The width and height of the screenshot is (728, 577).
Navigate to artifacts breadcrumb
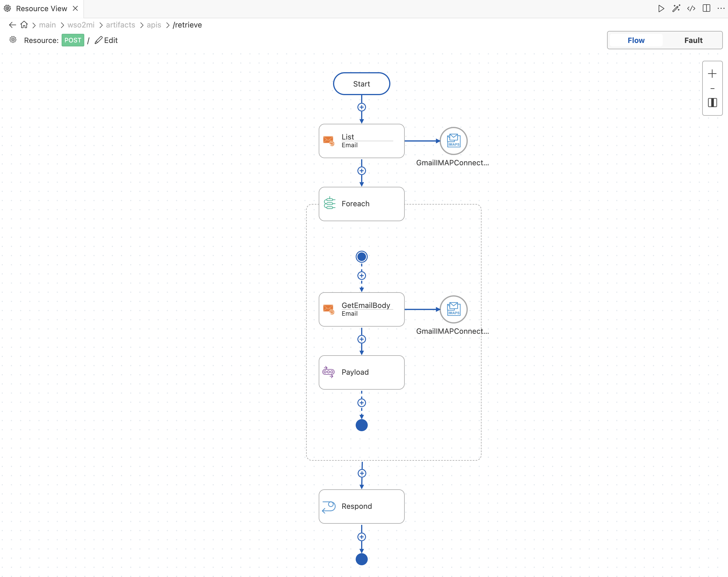(x=121, y=25)
